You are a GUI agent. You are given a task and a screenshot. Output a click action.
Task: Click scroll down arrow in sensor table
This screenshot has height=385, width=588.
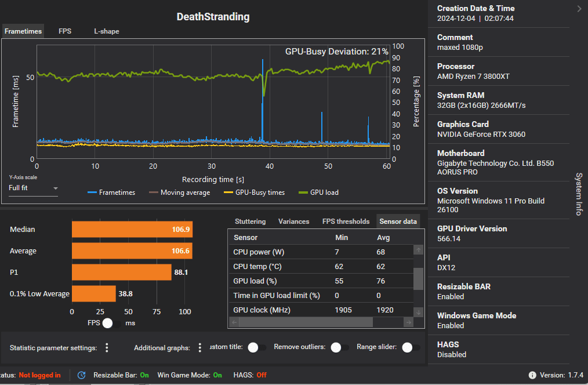pos(419,312)
